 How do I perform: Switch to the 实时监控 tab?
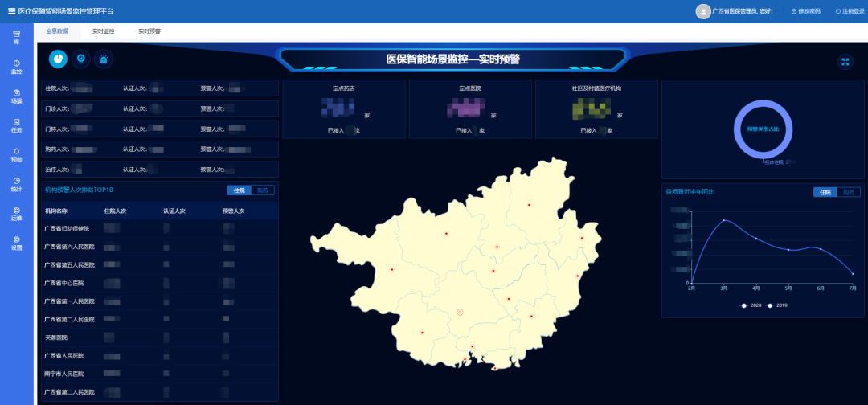[103, 31]
